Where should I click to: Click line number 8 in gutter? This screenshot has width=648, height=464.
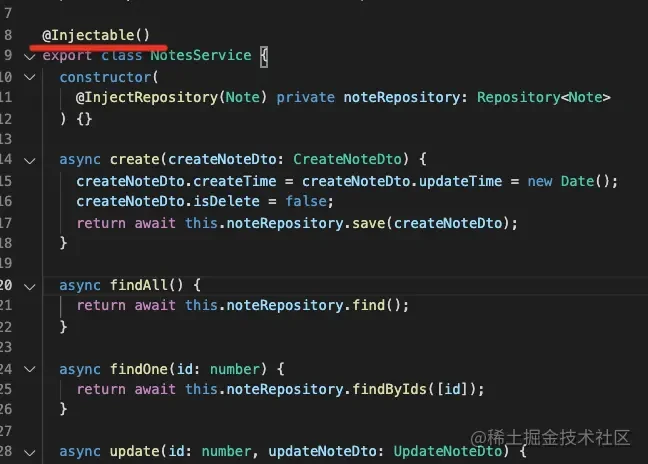tap(8, 35)
